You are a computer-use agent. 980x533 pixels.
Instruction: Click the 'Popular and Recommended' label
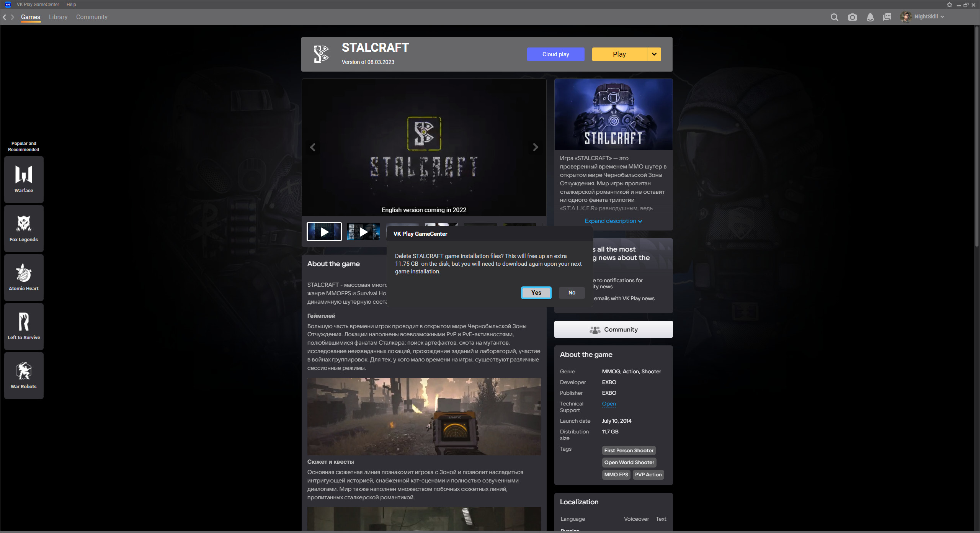(x=24, y=147)
